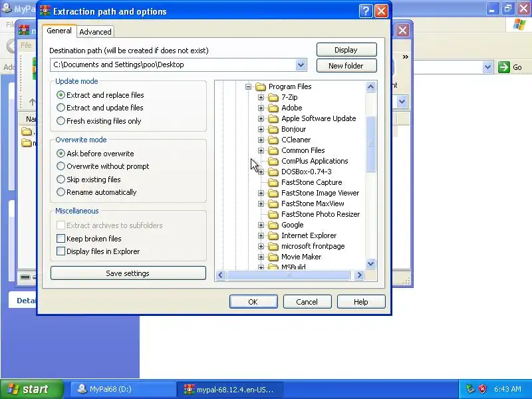Click the tree scroll up arrow
532x399 pixels.
[370, 87]
